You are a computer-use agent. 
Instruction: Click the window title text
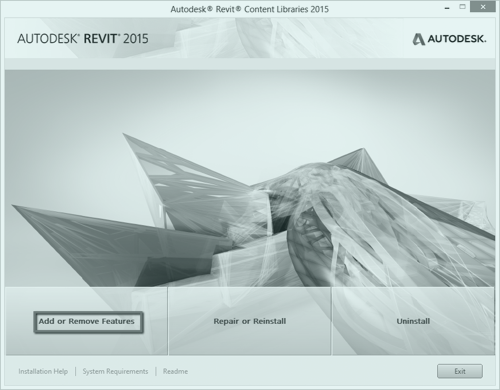(x=250, y=9)
